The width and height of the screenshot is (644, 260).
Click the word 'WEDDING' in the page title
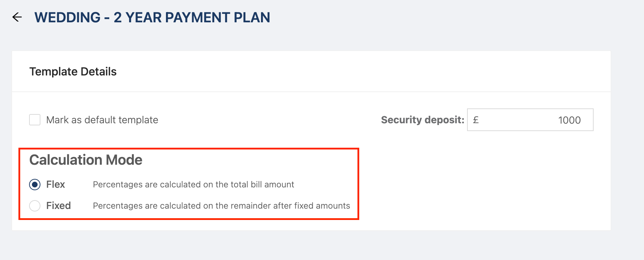point(67,17)
